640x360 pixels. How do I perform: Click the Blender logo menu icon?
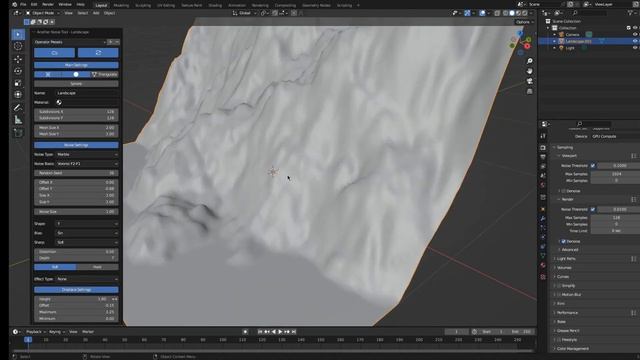[14, 4]
